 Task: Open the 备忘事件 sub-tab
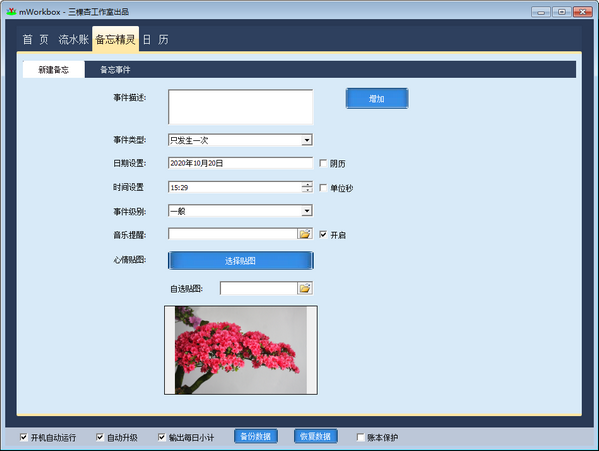pyautogui.click(x=115, y=70)
